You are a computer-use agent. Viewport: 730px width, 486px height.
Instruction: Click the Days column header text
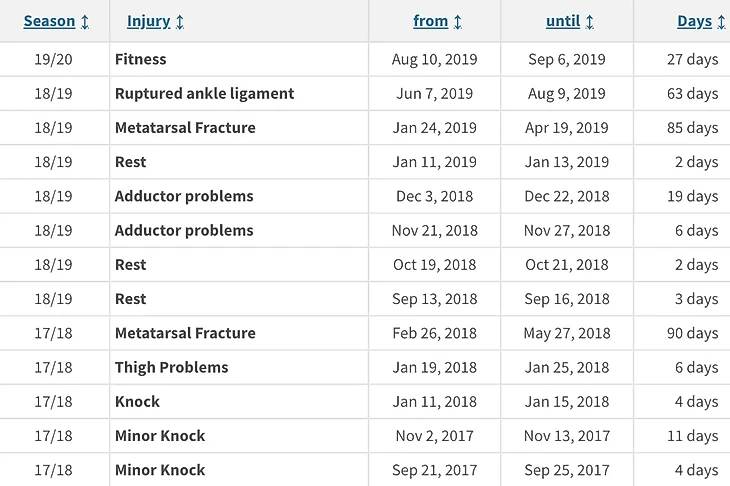point(694,21)
